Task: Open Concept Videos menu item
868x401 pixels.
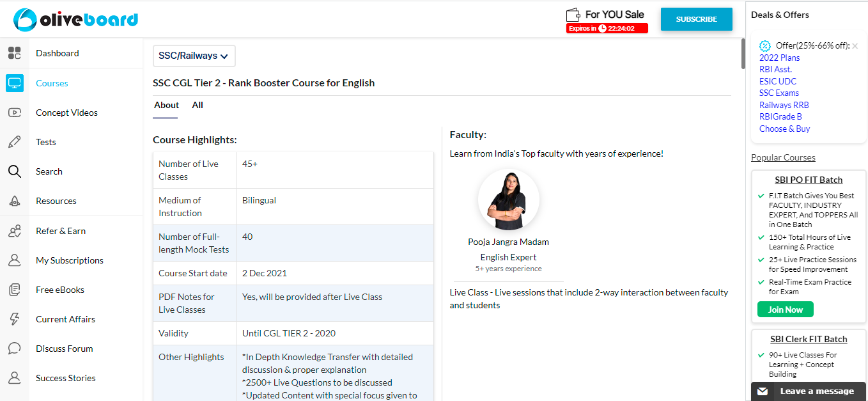Action: 66,113
